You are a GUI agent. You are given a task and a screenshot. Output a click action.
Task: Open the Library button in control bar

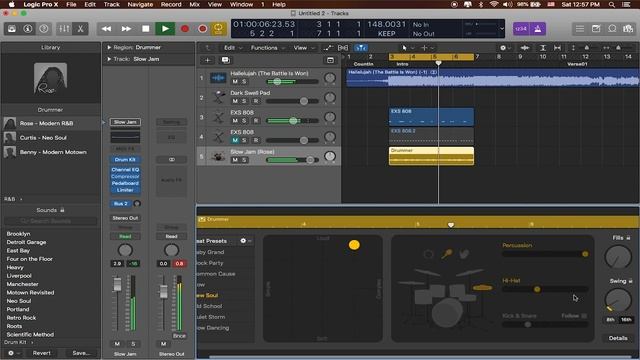point(11,29)
